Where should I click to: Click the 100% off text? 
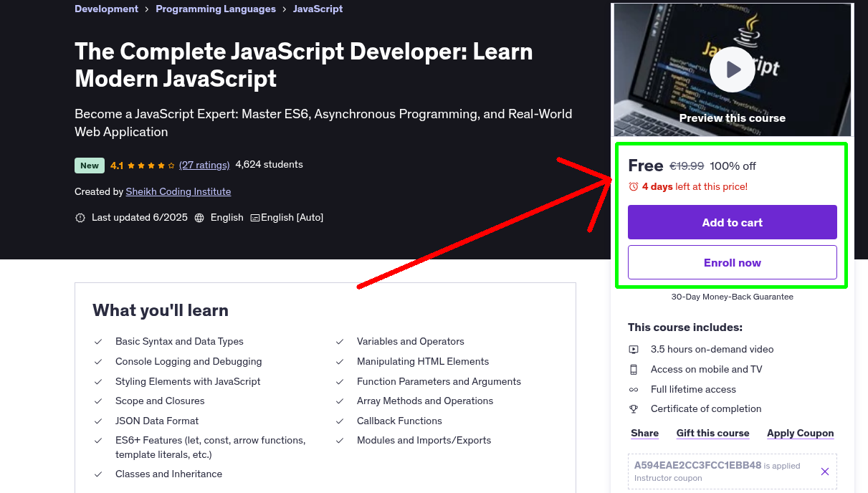pos(733,166)
